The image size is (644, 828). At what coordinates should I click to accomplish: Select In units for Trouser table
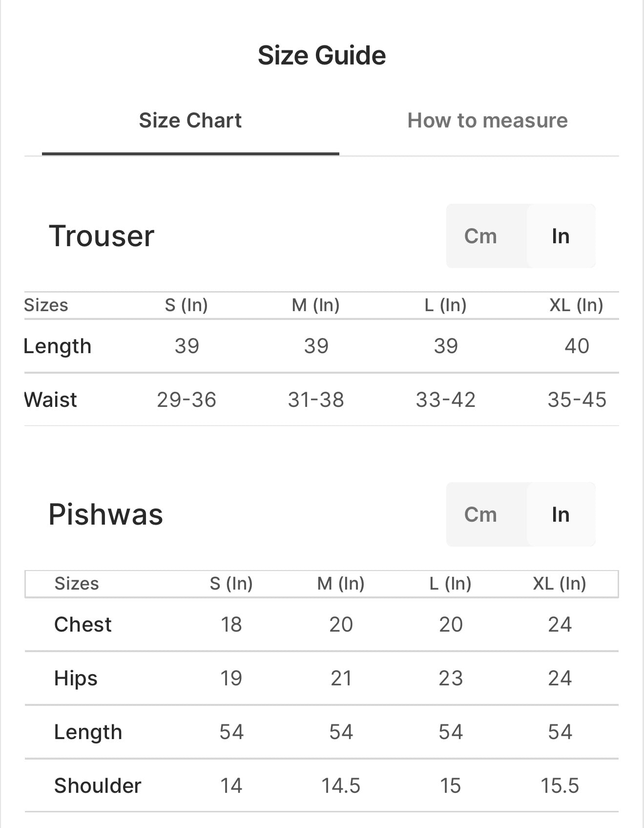pos(561,236)
